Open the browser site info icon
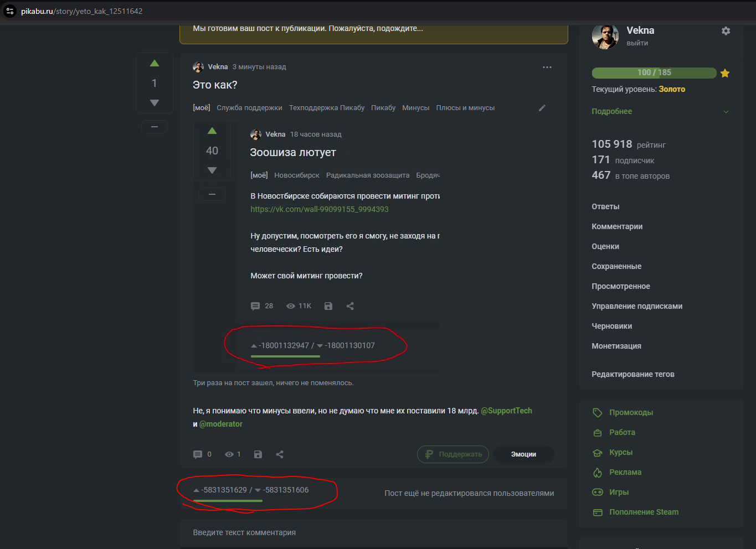This screenshot has height=549, width=756. coord(10,11)
